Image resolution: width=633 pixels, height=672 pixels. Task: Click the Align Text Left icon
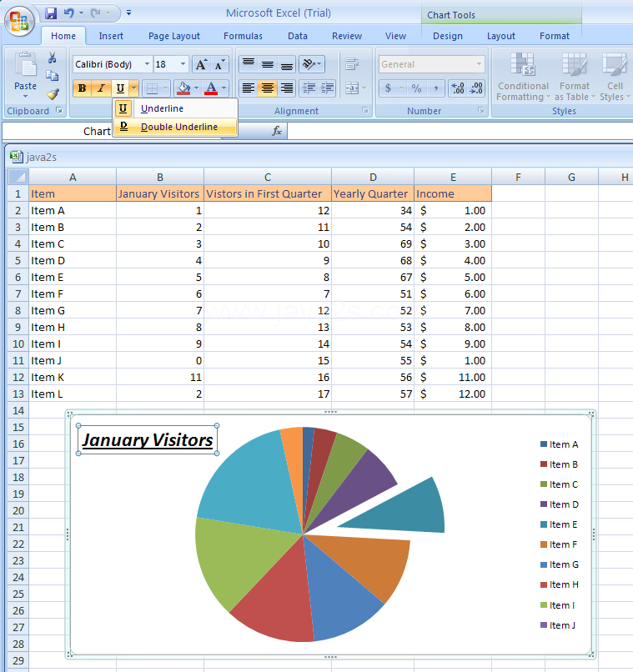[249, 88]
